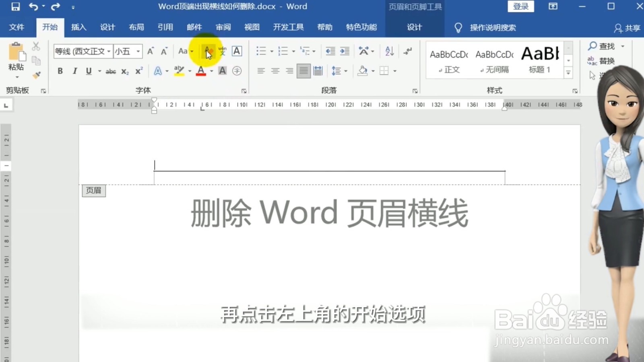644x362 pixels.
Task: Switch to the 布局 tab
Action: point(136,27)
